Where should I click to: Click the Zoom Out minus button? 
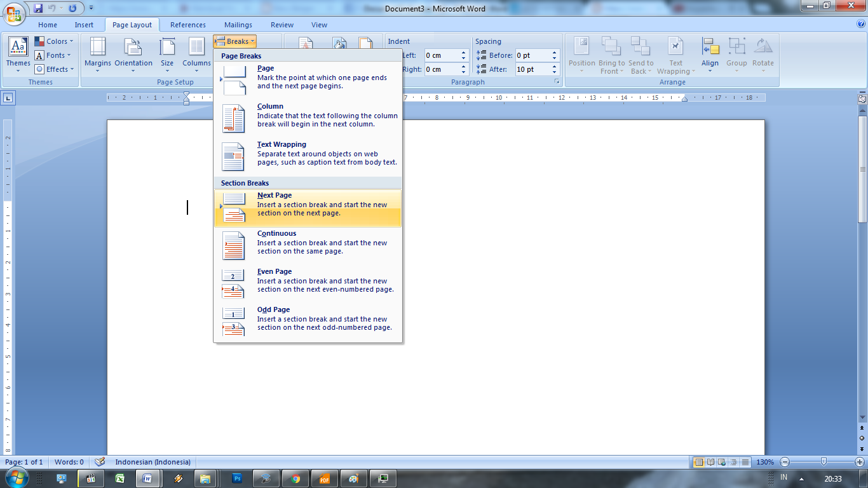click(x=785, y=462)
